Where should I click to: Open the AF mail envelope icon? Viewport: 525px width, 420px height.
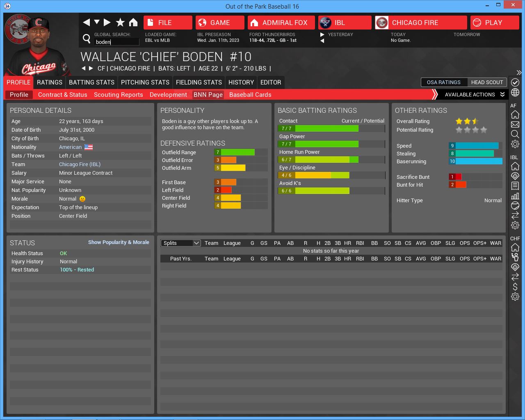(x=515, y=124)
